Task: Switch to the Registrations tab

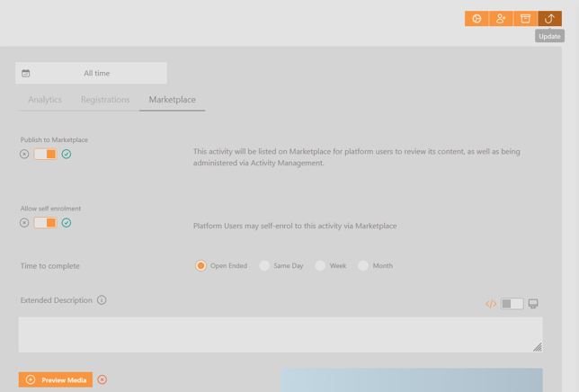Action: [x=105, y=100]
